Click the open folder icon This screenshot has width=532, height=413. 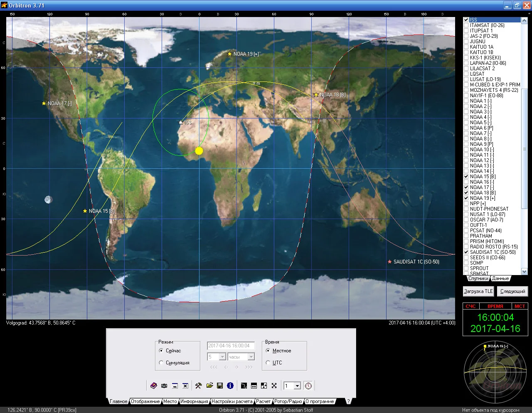coord(209,386)
